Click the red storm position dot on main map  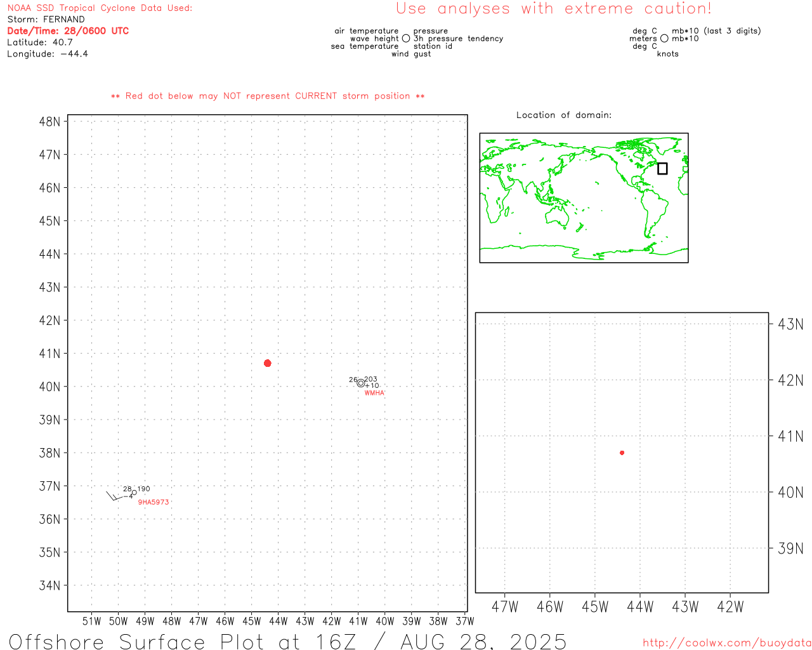(267, 363)
